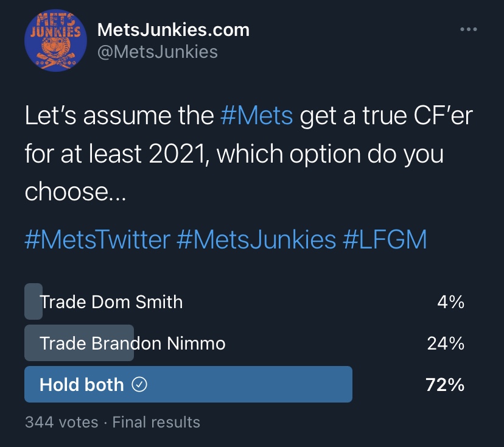Click the checkmark icon beside Hold both
Screen dimensions: 504x447
[x=139, y=385]
